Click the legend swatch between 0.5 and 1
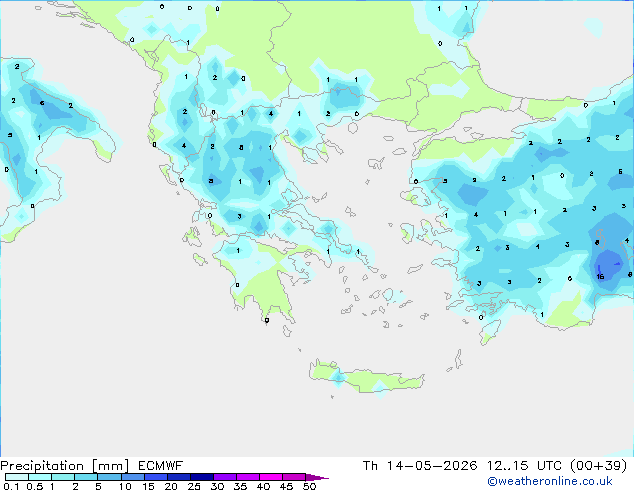This screenshot has height=490, width=634. coord(40,477)
